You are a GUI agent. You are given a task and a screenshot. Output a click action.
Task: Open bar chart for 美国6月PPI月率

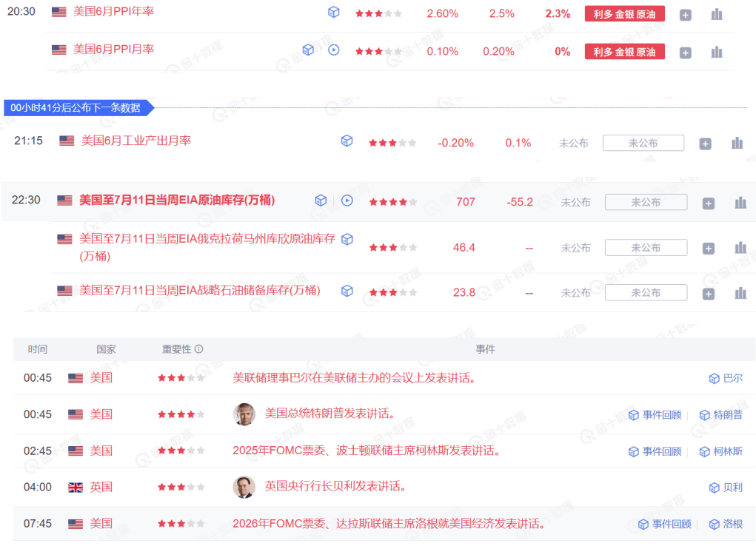(x=717, y=52)
